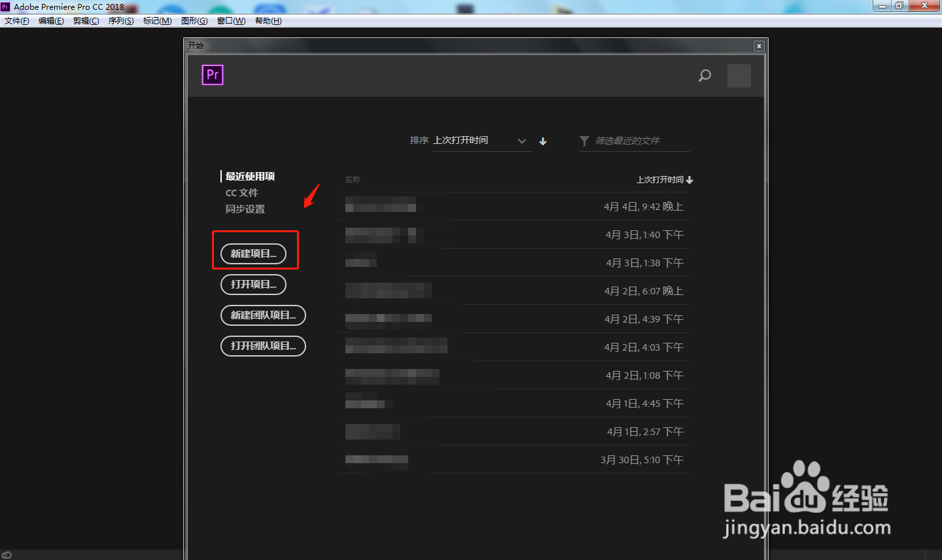
Task: Open project dated 4月 1日, 2:57 下午
Action: 515,432
